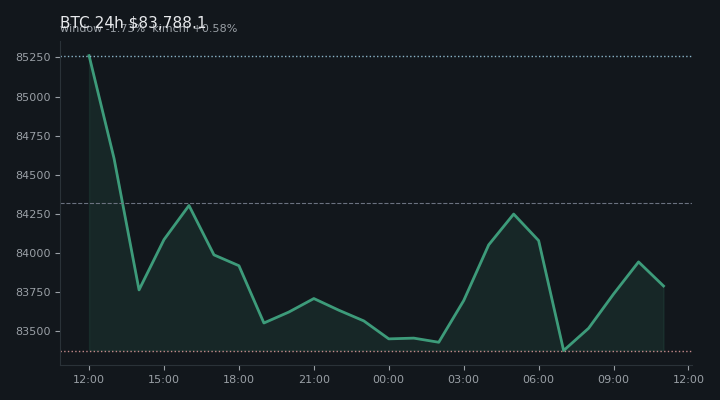Viewport: 720px width, 400px height.
Task: Click the 84500 y-axis label
Action: pos(33,175)
